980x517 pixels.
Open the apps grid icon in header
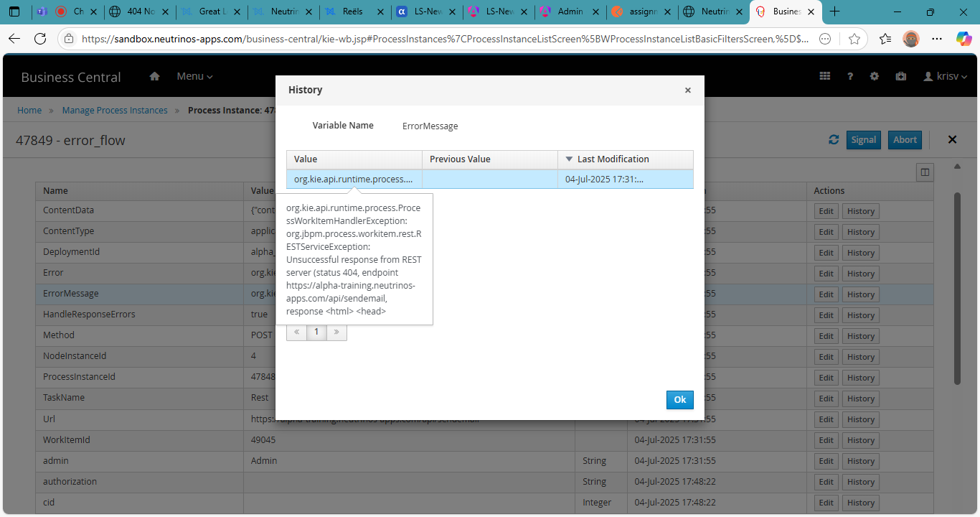825,77
